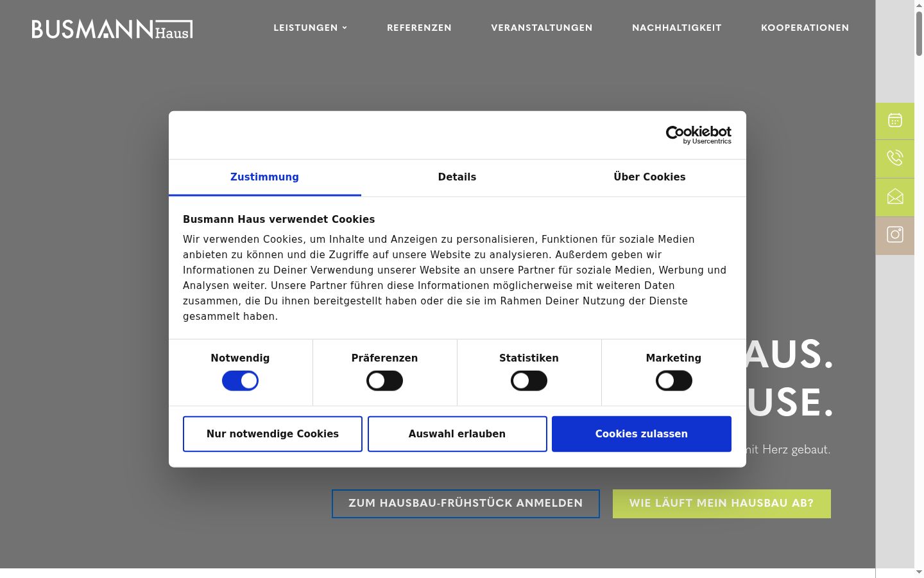Toggle the Notwendig cookie switch

(240, 381)
